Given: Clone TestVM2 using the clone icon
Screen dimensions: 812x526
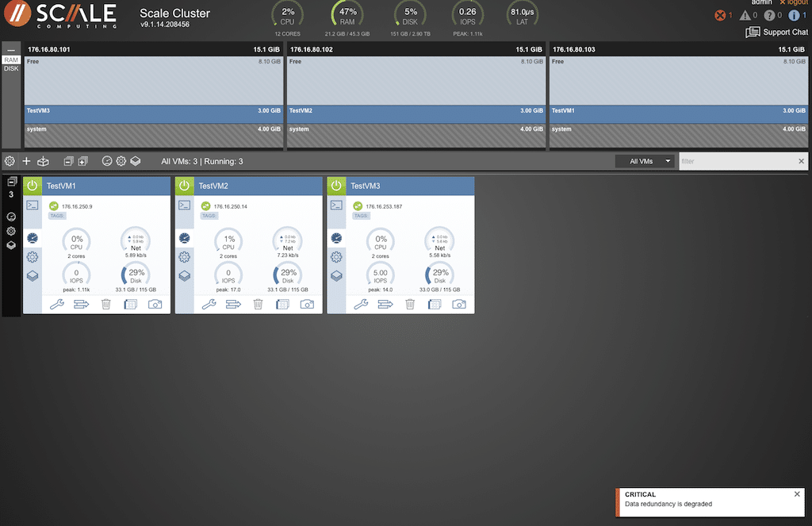Looking at the screenshot, I should click(282, 304).
